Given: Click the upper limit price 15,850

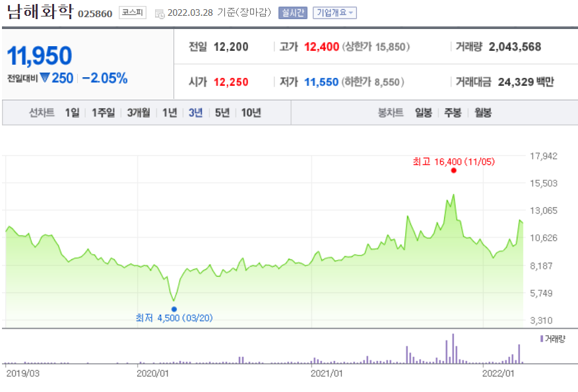Looking at the screenshot, I should (391, 47).
